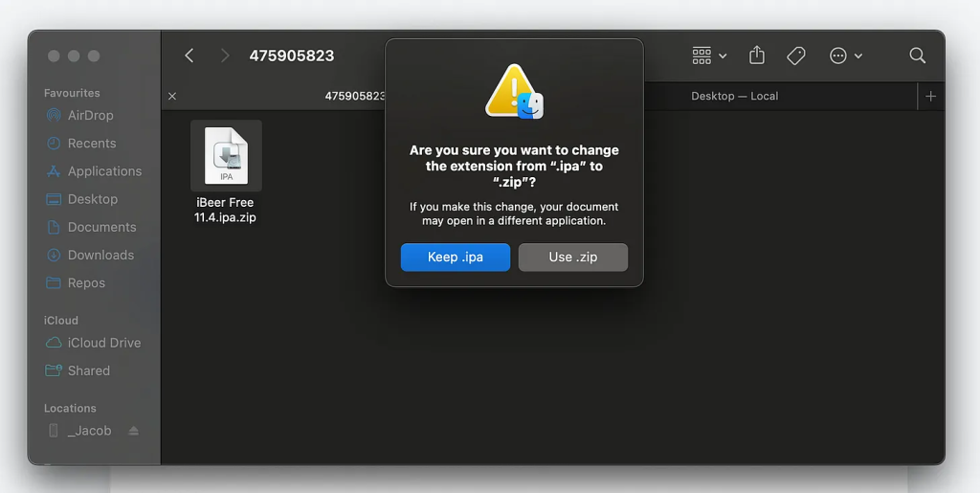Open the Share toolbar icon
980x493 pixels.
pos(757,56)
